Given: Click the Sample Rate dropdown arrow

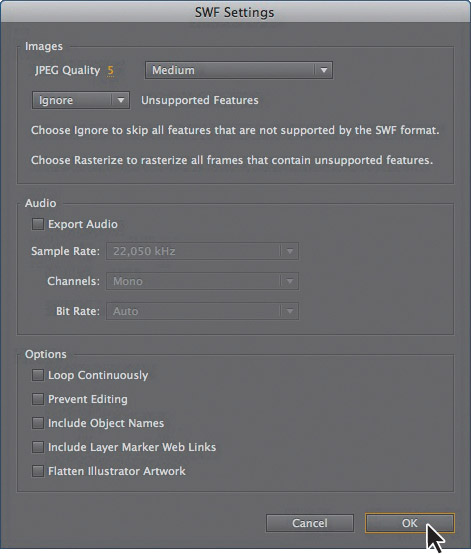Looking at the screenshot, I should pyautogui.click(x=290, y=251).
